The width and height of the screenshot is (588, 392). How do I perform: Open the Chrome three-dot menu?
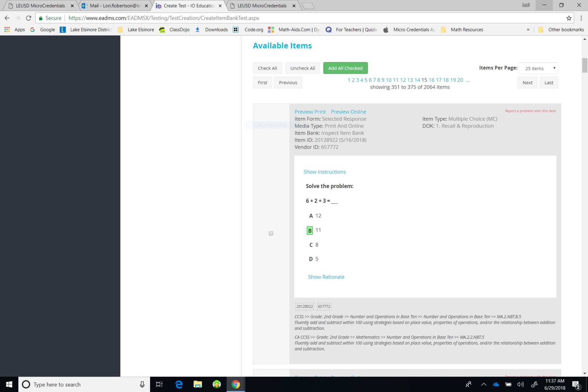581,18
